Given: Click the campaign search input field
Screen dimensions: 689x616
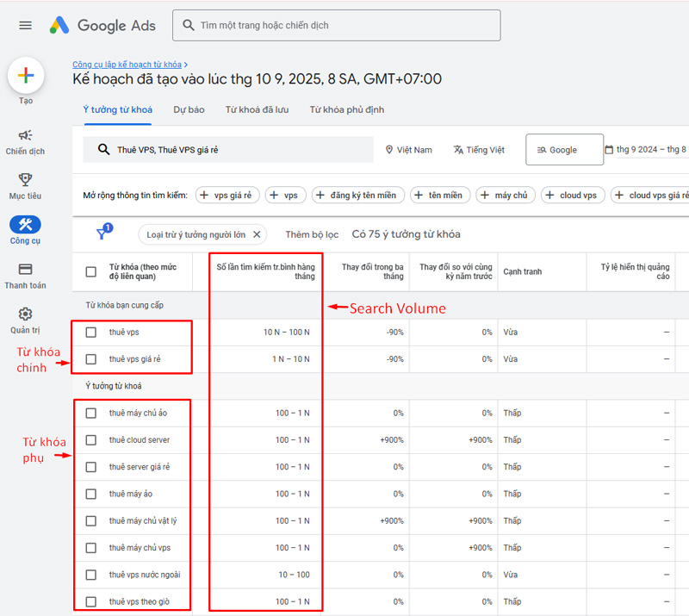Looking at the screenshot, I should (x=336, y=25).
